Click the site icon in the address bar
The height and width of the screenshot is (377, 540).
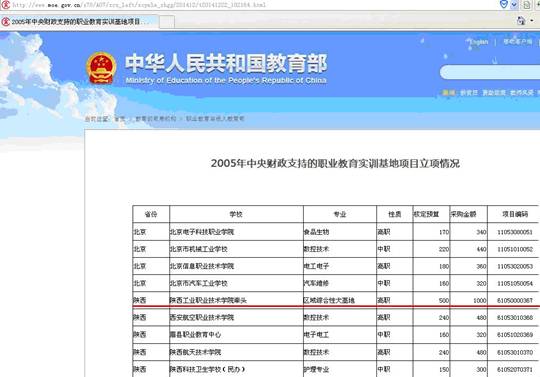(x=6, y=4)
